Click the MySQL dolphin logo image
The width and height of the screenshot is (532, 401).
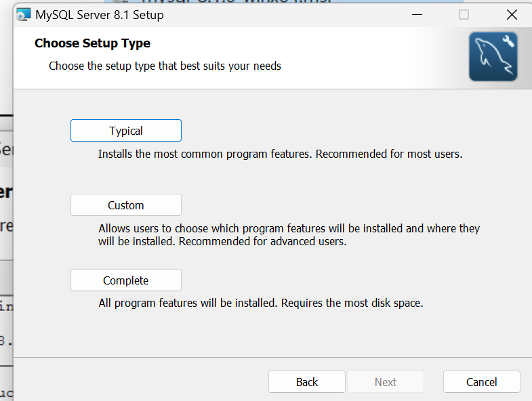click(x=493, y=57)
